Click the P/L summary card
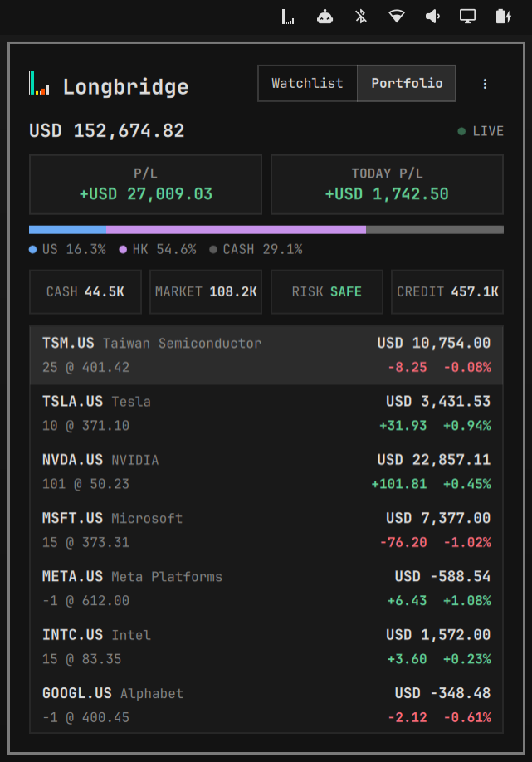 pos(146,184)
